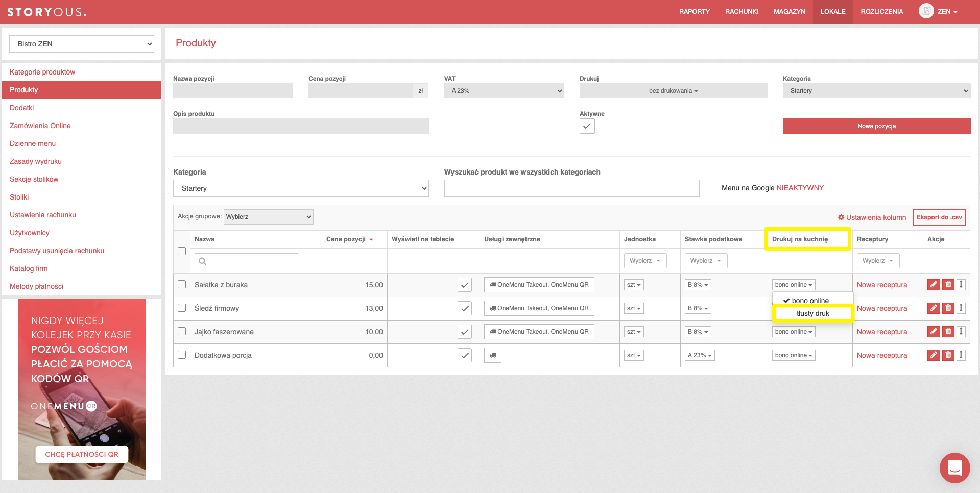
Task: Open the Receptury Wybierz filter
Action: click(x=878, y=261)
